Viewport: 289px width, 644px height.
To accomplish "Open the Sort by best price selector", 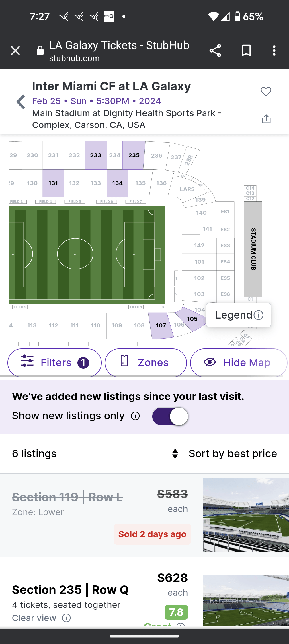I will pos(226,453).
